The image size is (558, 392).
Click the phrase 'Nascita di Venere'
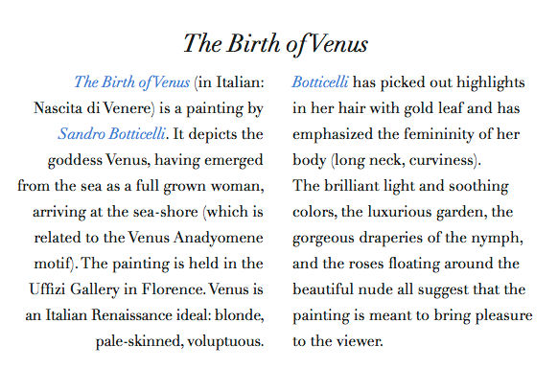pyautogui.click(x=93, y=108)
